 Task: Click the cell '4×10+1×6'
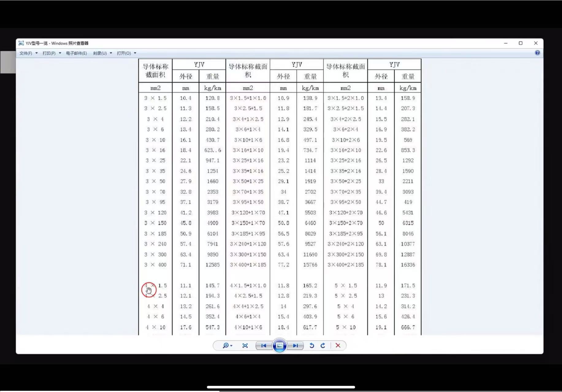(x=248, y=327)
